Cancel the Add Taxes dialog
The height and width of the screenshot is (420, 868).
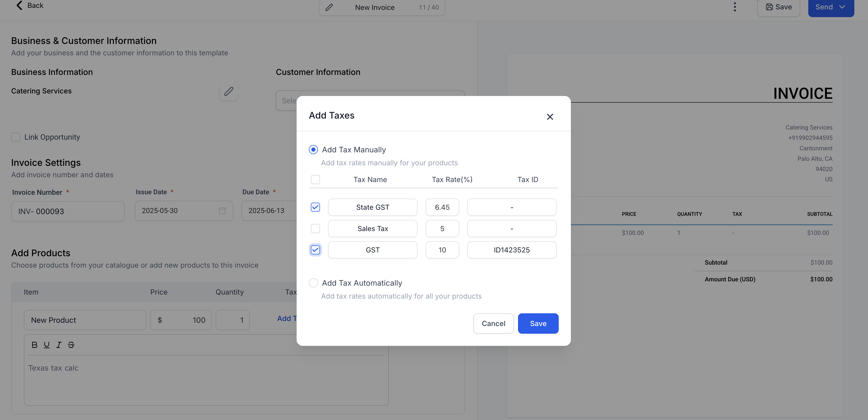[493, 323]
